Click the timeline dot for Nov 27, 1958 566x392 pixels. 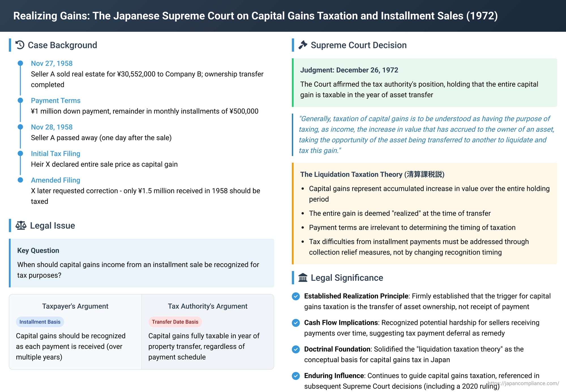[20, 63]
